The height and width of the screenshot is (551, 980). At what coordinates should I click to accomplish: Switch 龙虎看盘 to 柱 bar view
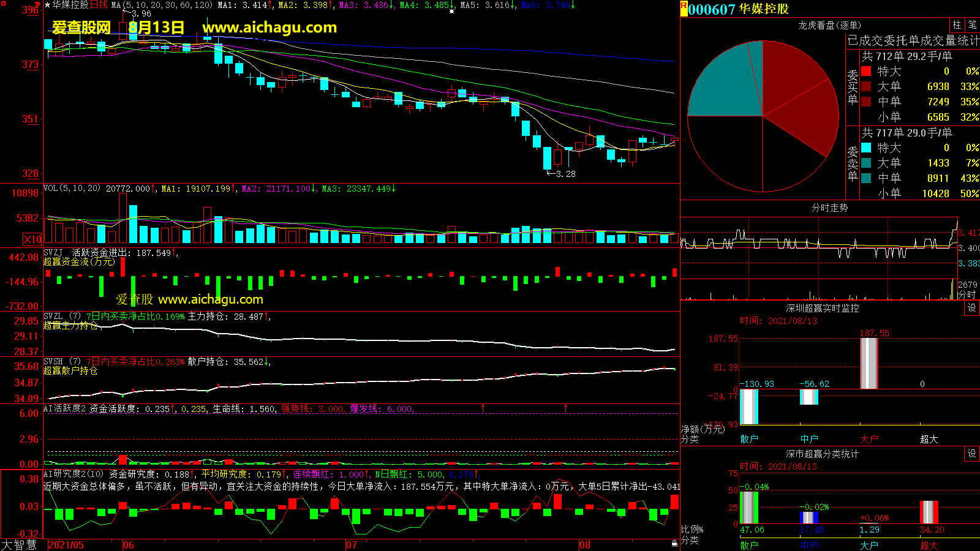(x=957, y=25)
